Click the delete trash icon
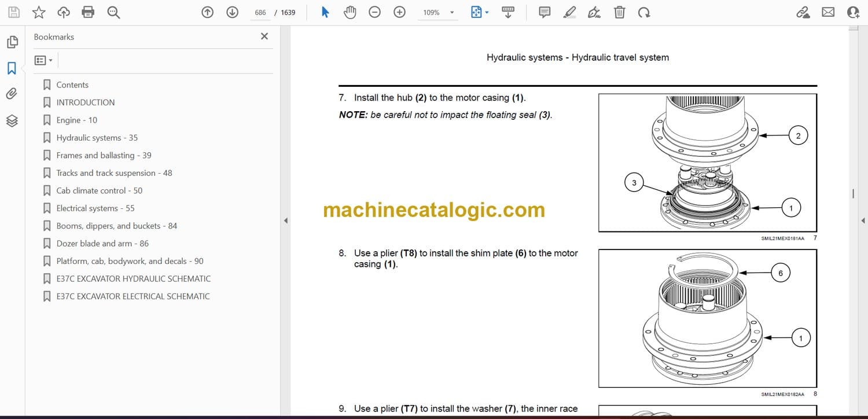 coord(619,12)
